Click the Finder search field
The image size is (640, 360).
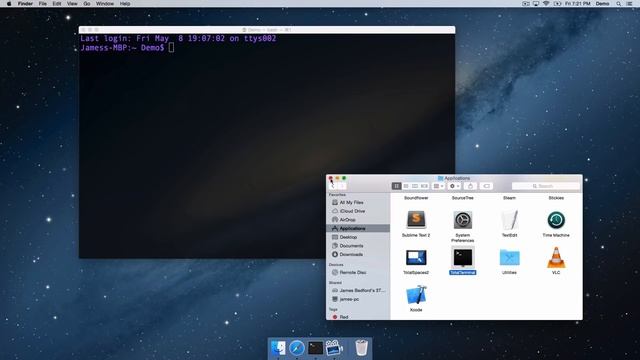pos(545,186)
